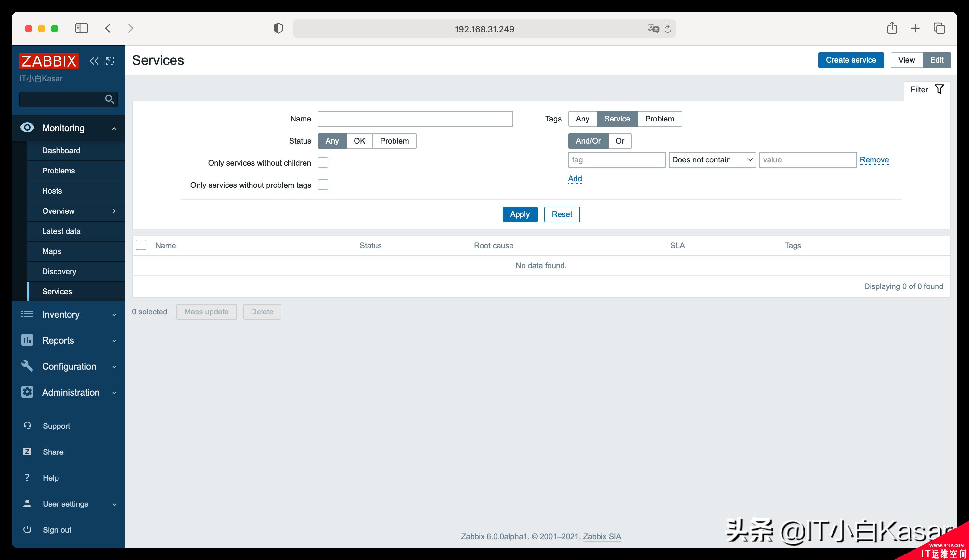Click the sidebar search magnifier icon
This screenshot has height=560, width=969.
(110, 99)
